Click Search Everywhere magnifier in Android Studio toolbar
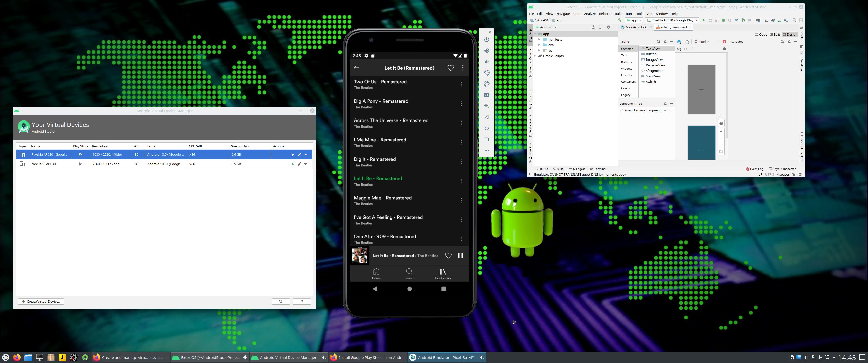 pyautogui.click(x=794, y=20)
